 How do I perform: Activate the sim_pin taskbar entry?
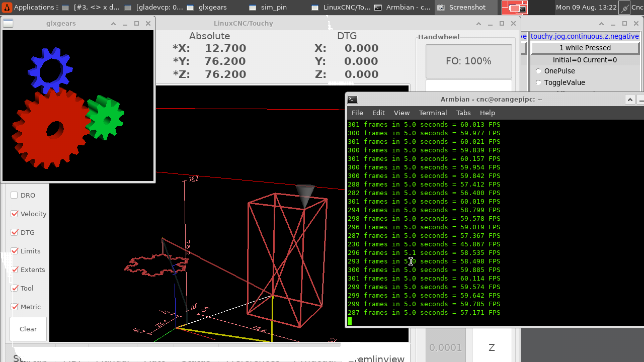(268, 8)
